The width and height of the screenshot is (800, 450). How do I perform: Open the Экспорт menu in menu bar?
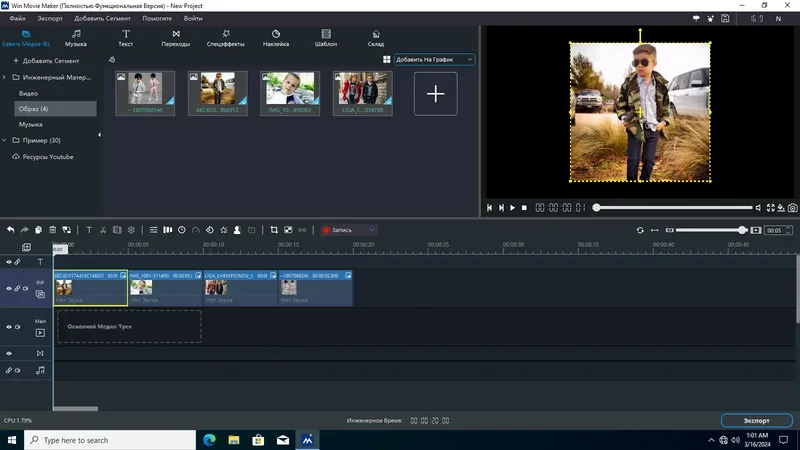[49, 18]
